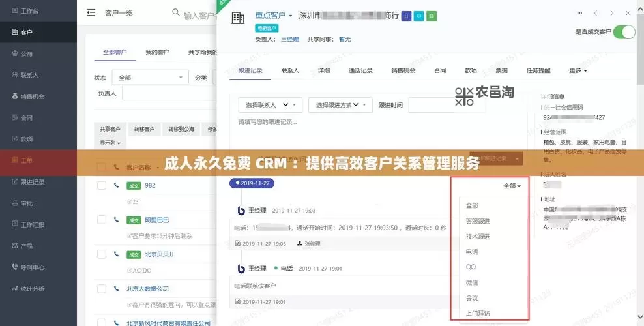
Task: Check the box for 北京大数据公司
Action: (x=102, y=289)
